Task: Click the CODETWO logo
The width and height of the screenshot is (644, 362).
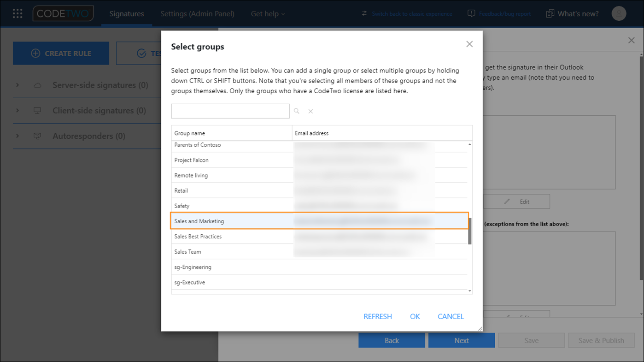Action: coord(63,13)
